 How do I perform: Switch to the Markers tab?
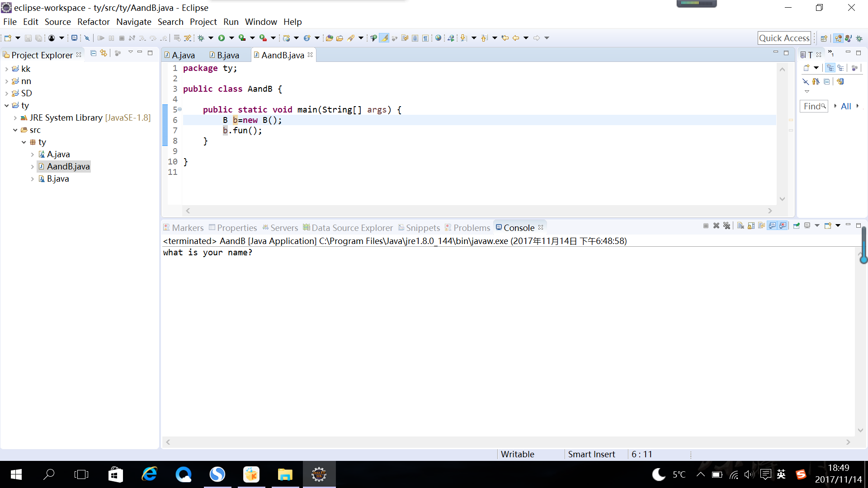click(184, 228)
